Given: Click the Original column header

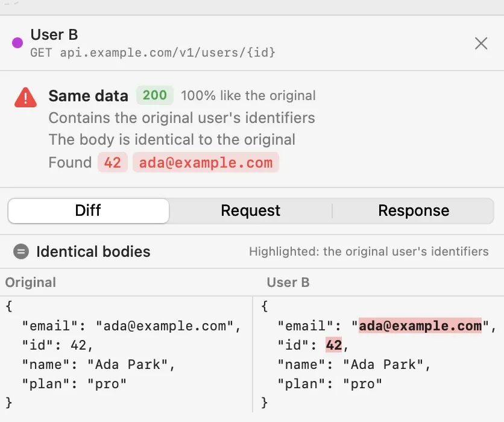Looking at the screenshot, I should click(x=31, y=282).
